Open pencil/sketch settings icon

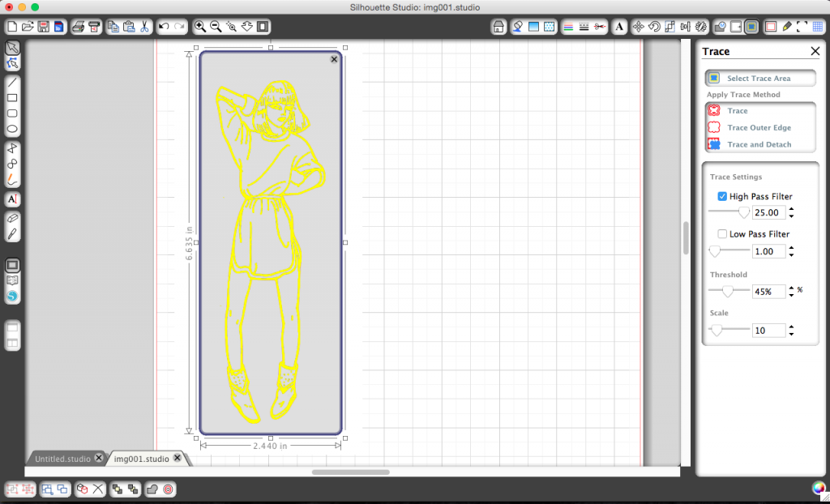[786, 27]
